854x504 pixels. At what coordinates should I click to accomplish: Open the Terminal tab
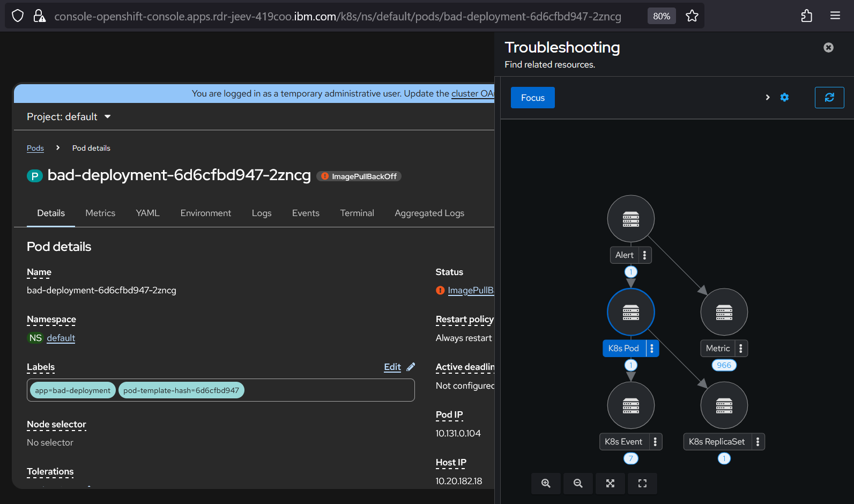(x=357, y=213)
